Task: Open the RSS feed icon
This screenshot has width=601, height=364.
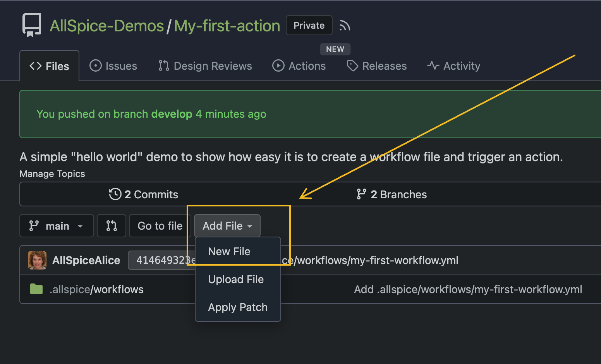Action: pos(345,26)
